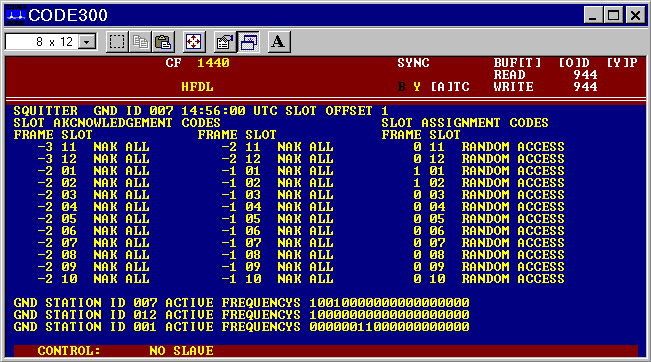Click the SYNC label
Image resolution: width=651 pixels, height=362 pixels.
pyautogui.click(x=413, y=63)
